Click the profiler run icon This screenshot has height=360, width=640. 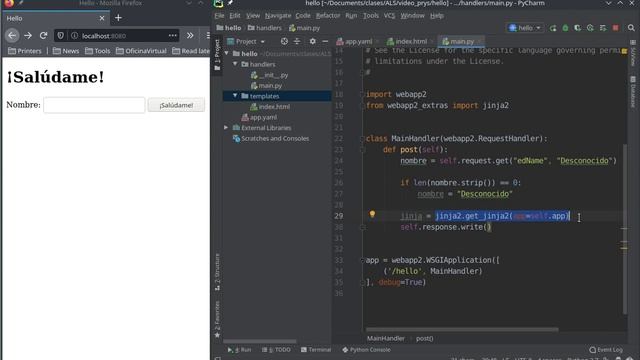pos(590,28)
